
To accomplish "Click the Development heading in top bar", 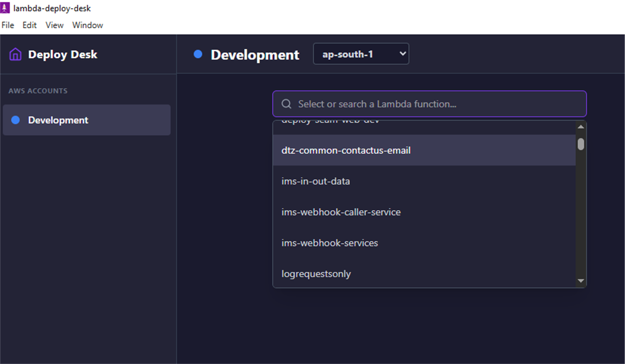I will click(255, 55).
